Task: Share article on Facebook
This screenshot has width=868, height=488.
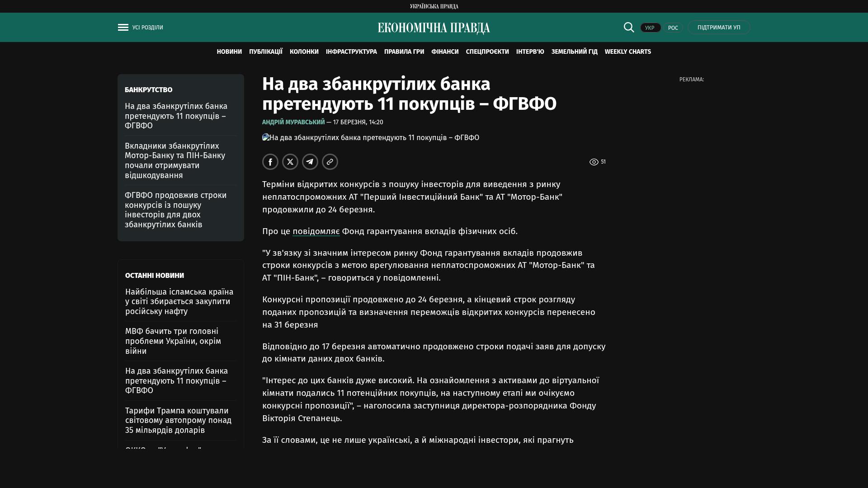Action: [x=270, y=162]
